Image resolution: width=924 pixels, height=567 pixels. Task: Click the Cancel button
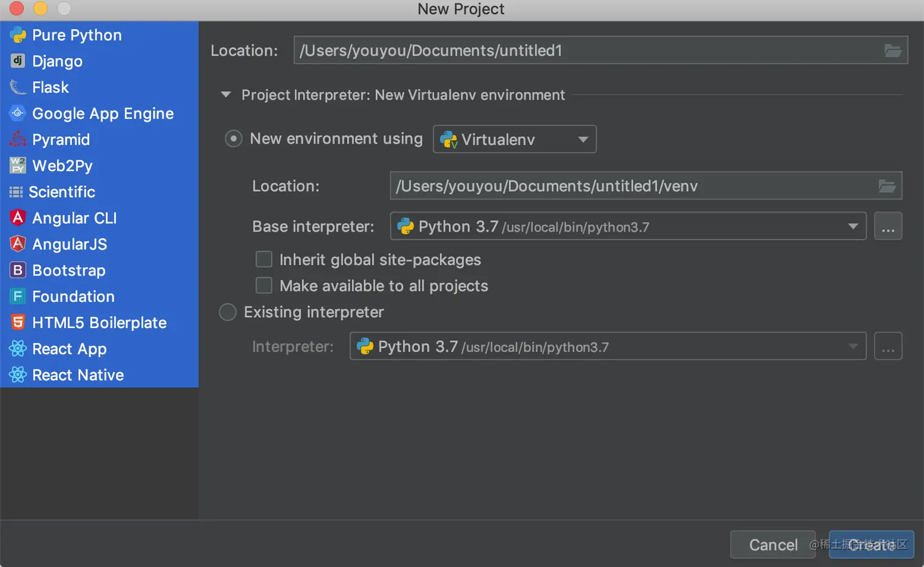[773, 544]
